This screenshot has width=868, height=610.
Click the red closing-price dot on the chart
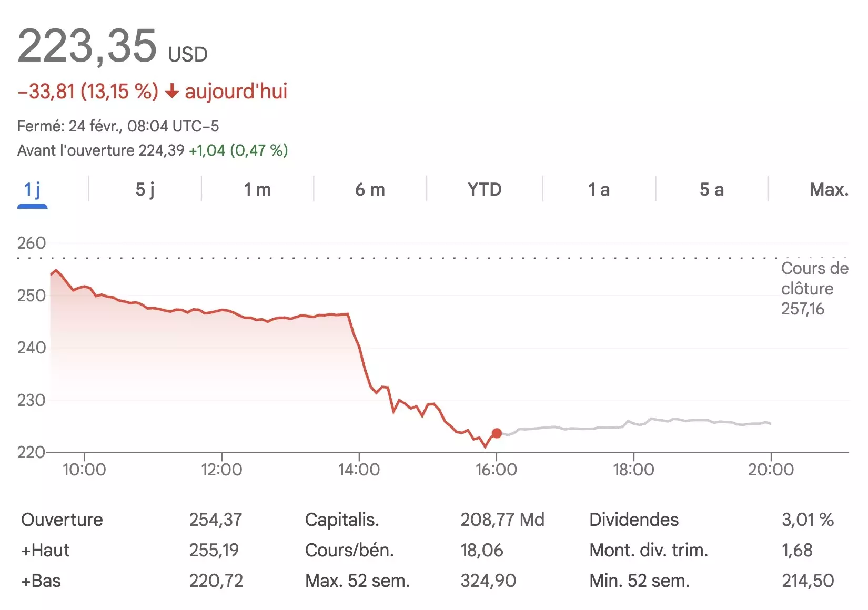497,433
